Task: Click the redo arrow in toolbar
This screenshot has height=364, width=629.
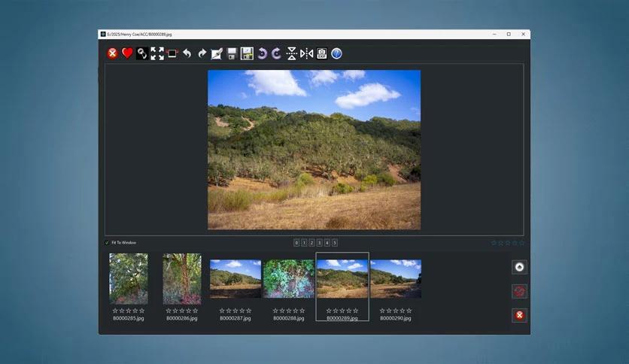Action: (x=202, y=53)
